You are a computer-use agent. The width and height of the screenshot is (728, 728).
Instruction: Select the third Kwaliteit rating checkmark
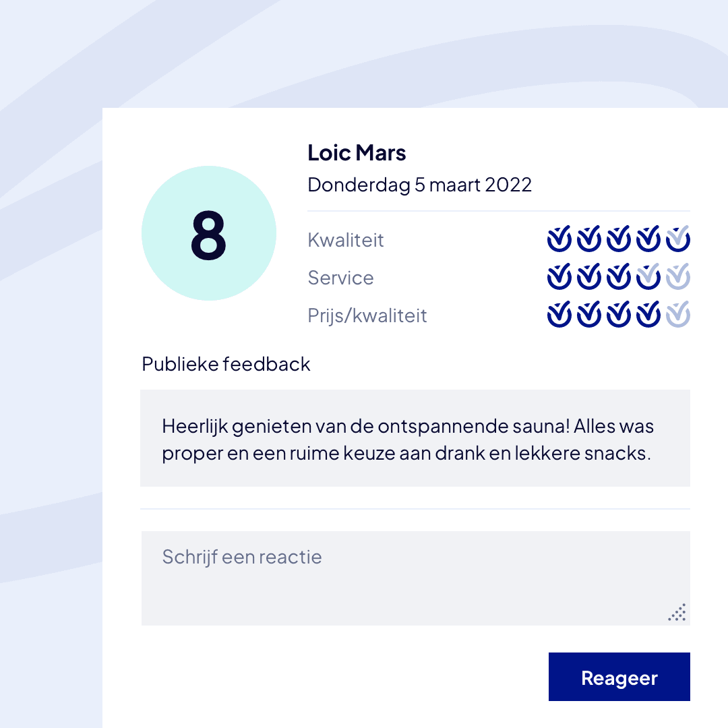(618, 239)
